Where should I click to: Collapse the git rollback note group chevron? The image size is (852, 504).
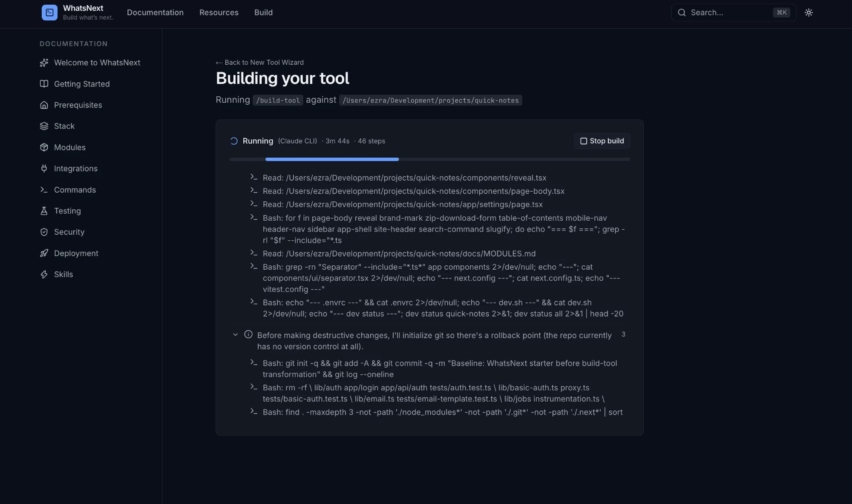coord(235,335)
